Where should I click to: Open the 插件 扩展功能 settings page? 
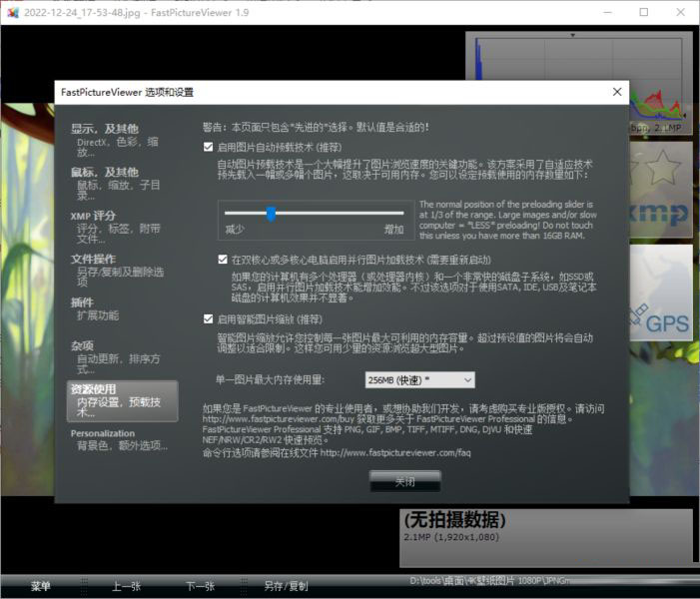coord(122,308)
